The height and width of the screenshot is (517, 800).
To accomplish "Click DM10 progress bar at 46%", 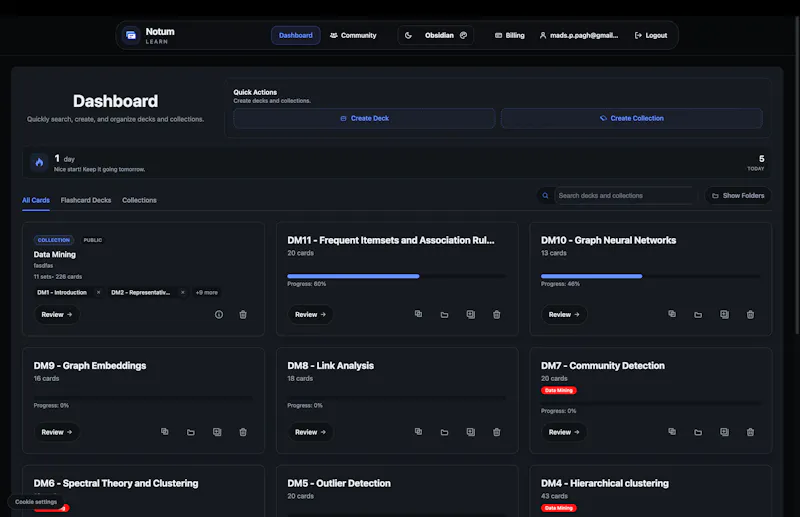I will pos(651,276).
